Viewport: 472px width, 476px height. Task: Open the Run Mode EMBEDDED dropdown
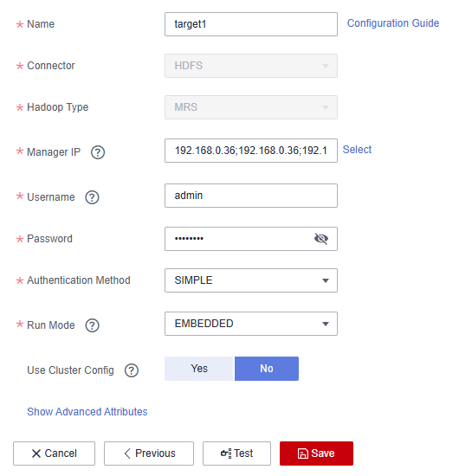click(x=251, y=324)
